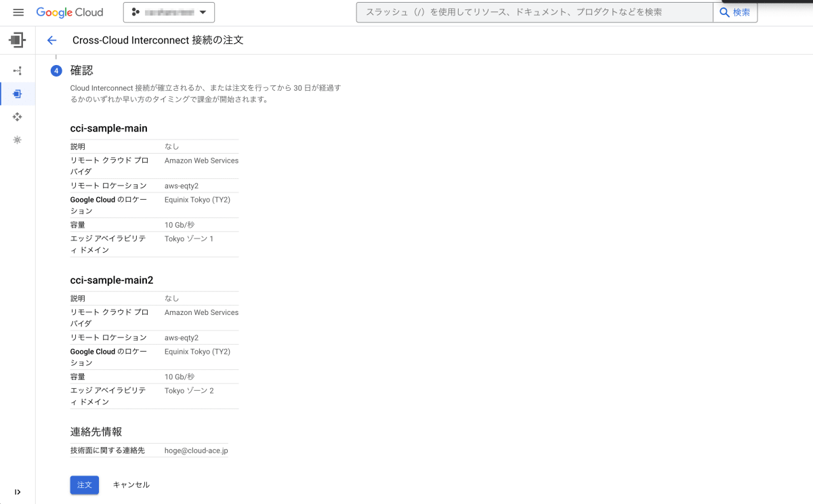Click the 連絡先情報 section heading
Viewport: 813px width, 504px height.
[x=96, y=432]
